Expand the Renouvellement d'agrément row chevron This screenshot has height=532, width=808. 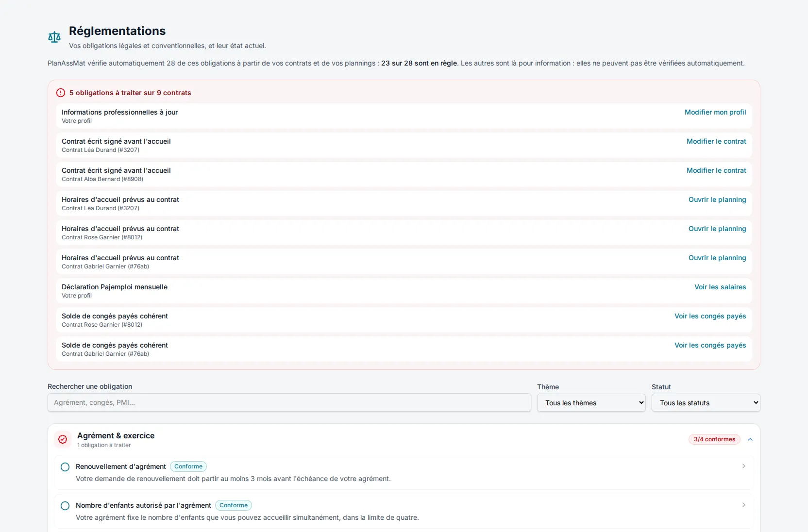744,466
